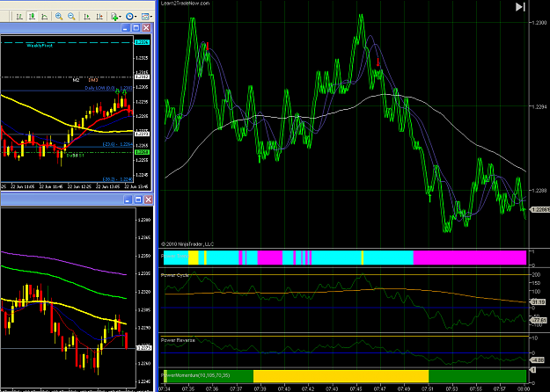Click the green up-arrow signal near 07:39
The height and width of the screenshot is (392, 550).
(260, 159)
